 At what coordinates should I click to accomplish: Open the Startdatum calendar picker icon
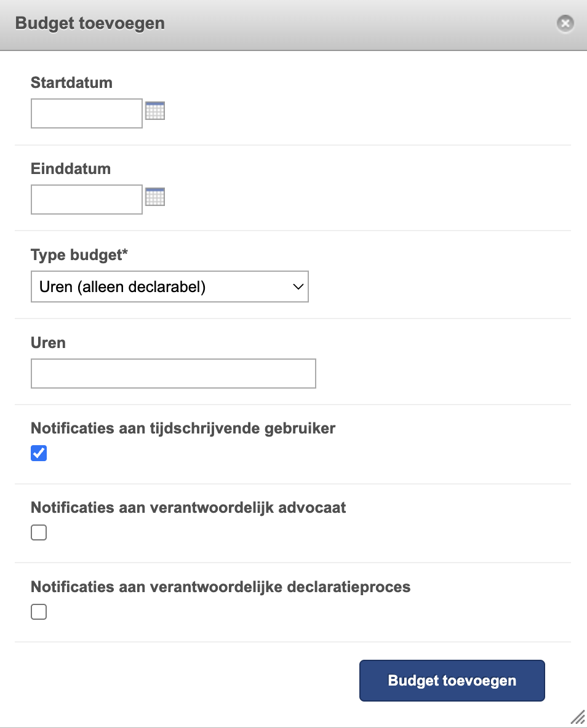point(155,111)
